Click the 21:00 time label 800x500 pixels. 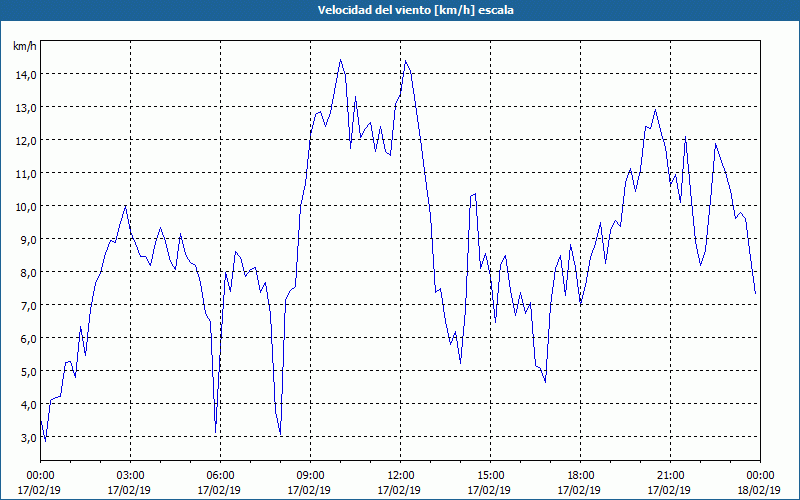pyautogui.click(x=670, y=476)
